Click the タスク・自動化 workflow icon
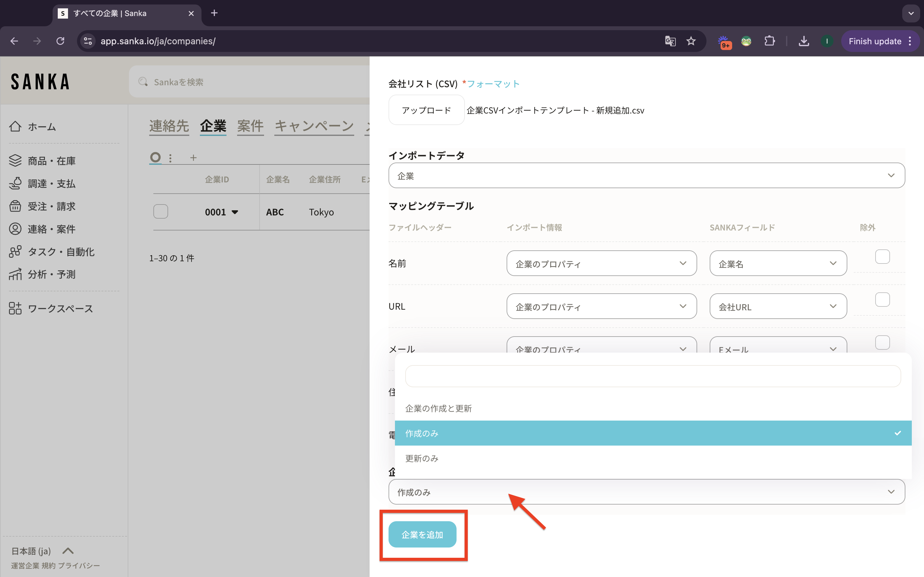The width and height of the screenshot is (924, 577). [15, 252]
